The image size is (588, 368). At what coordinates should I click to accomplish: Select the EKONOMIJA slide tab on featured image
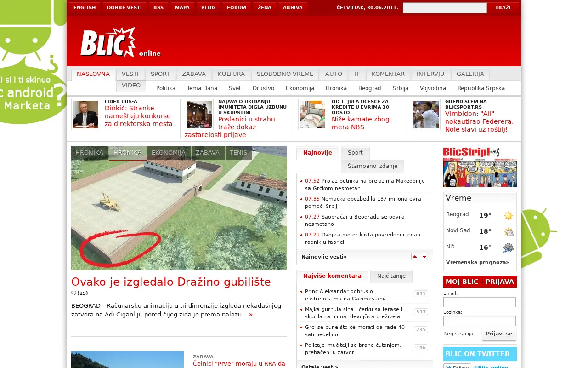[169, 153]
